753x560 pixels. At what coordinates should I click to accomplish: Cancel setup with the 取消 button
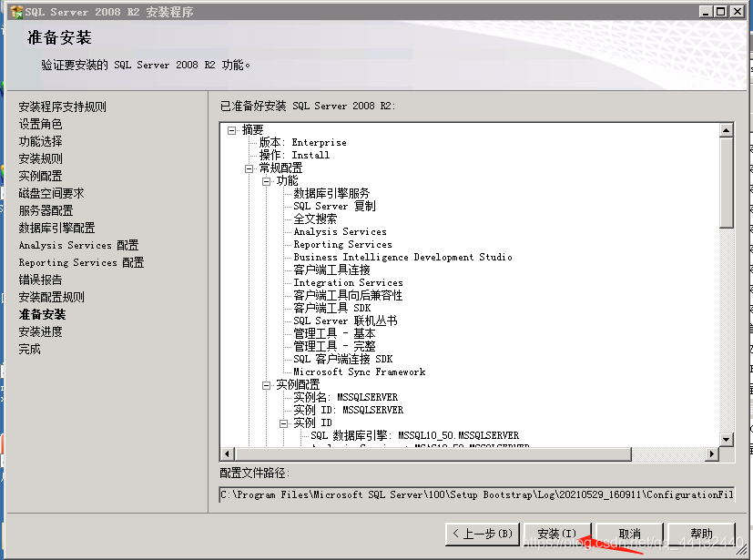click(x=629, y=535)
